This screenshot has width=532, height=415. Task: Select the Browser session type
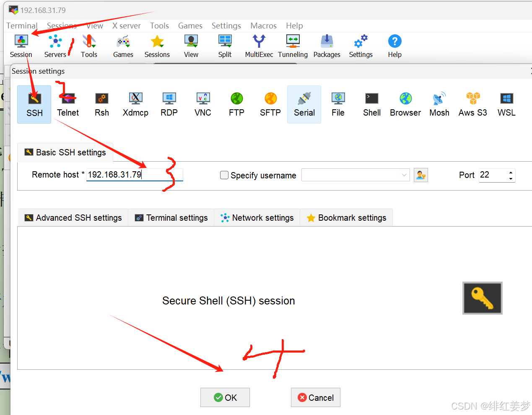coord(405,104)
